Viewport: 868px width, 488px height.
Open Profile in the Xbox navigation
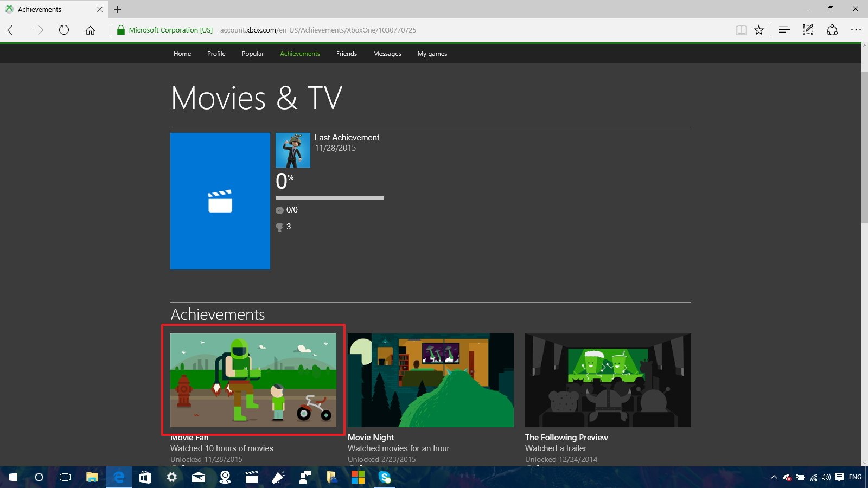click(216, 54)
